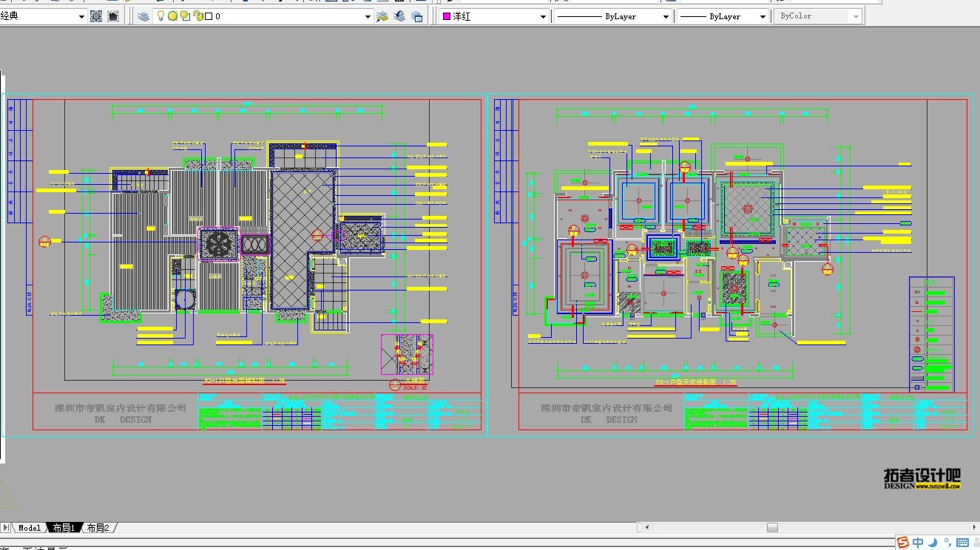Toggle the layer 0 lock padlock icon
The height and width of the screenshot is (550, 980).
click(x=197, y=16)
